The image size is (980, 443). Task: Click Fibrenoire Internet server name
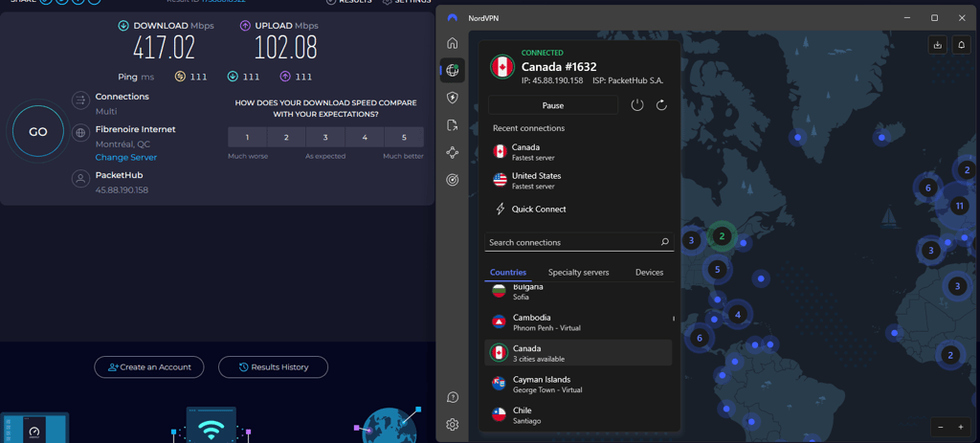[136, 129]
